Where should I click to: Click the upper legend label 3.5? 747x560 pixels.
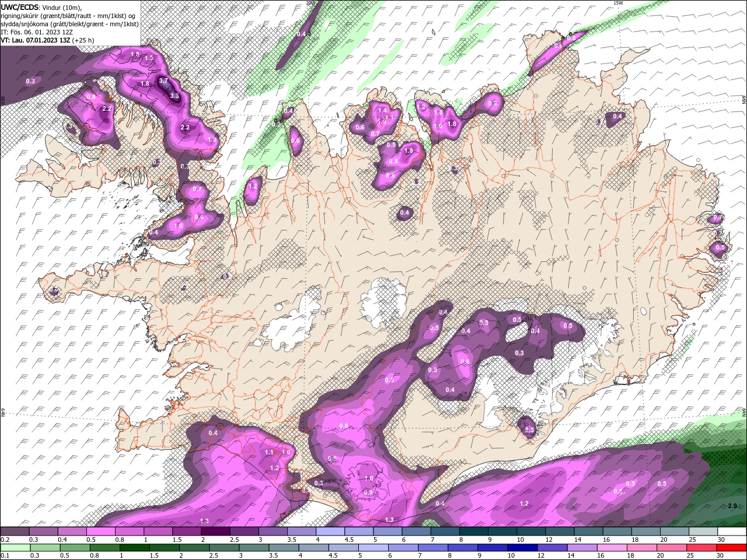[x=292, y=540]
